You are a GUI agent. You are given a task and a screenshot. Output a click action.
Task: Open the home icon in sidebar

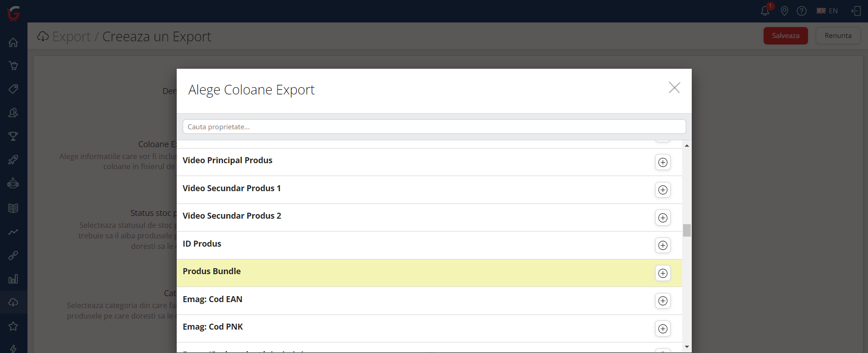(13, 42)
